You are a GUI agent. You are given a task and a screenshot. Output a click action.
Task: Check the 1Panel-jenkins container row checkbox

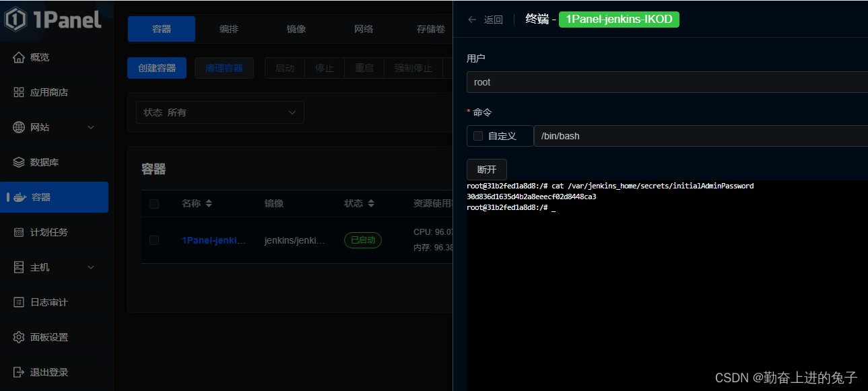154,240
